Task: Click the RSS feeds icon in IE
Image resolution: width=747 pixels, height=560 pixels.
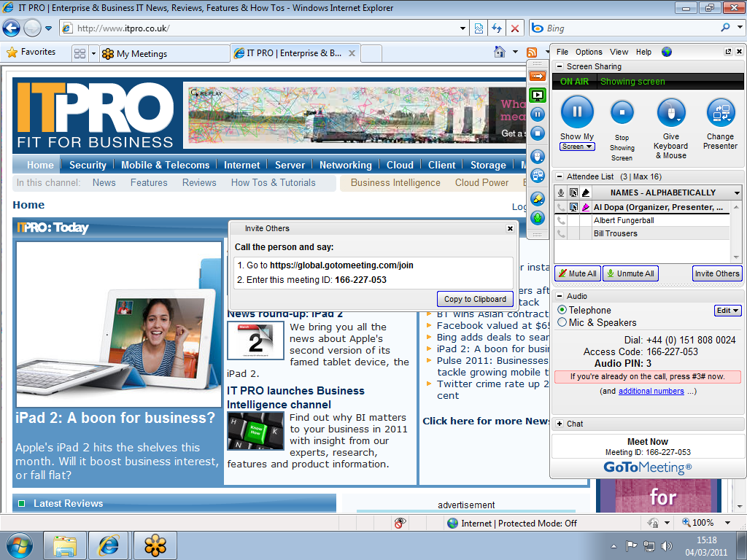Action: tap(532, 52)
